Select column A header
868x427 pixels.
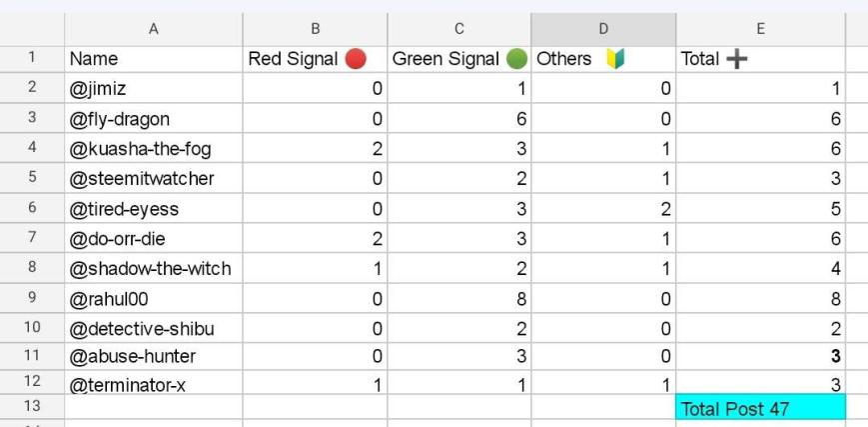pyautogui.click(x=154, y=29)
